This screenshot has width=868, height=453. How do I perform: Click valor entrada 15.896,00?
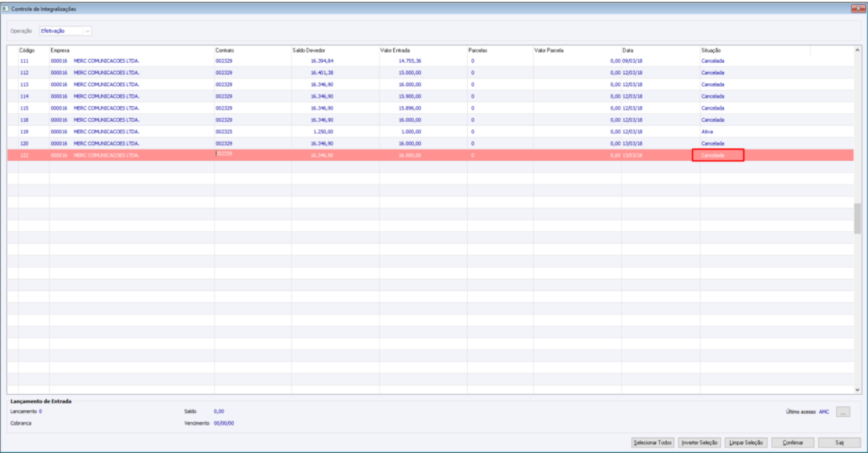click(x=410, y=108)
